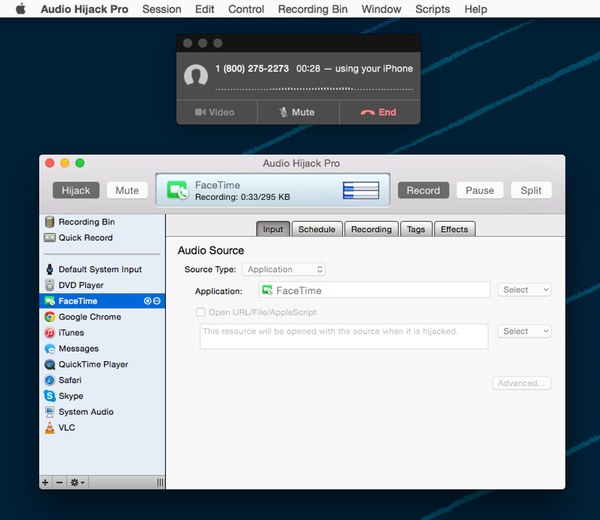Open the Help menu

coord(476,9)
